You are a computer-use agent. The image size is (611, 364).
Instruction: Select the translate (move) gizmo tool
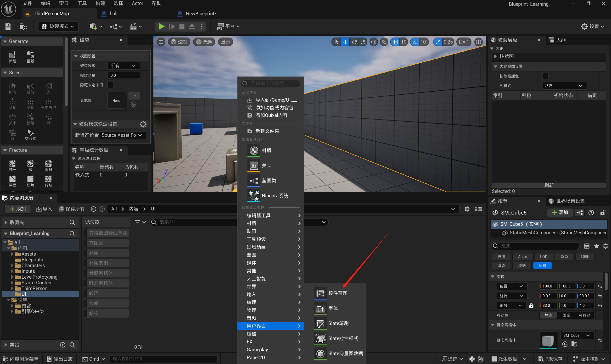coord(345,42)
